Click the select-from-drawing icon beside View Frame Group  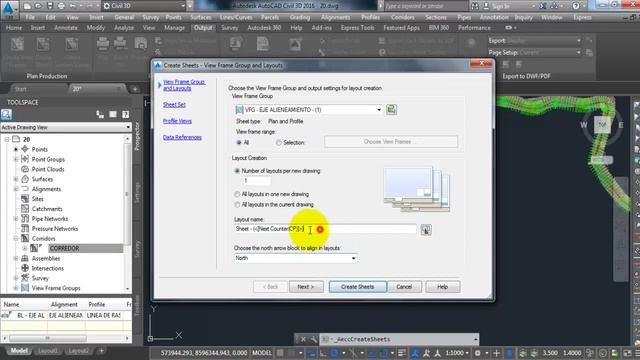[391, 109]
